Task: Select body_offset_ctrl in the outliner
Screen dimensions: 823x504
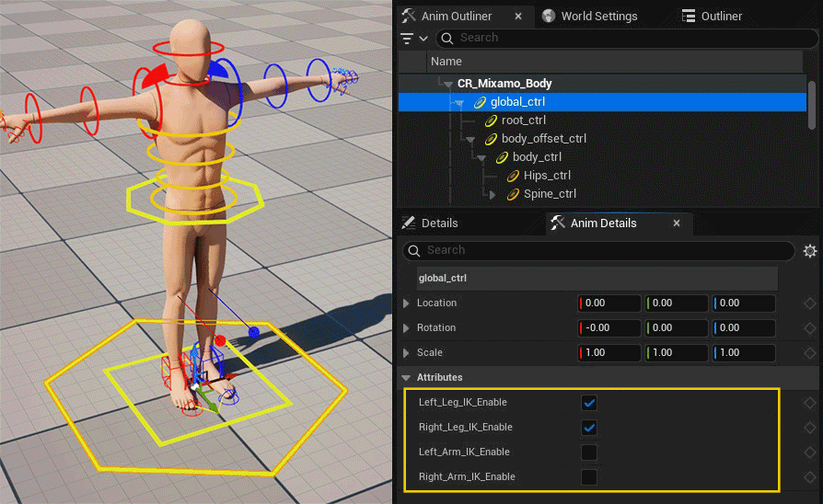Action: (543, 139)
